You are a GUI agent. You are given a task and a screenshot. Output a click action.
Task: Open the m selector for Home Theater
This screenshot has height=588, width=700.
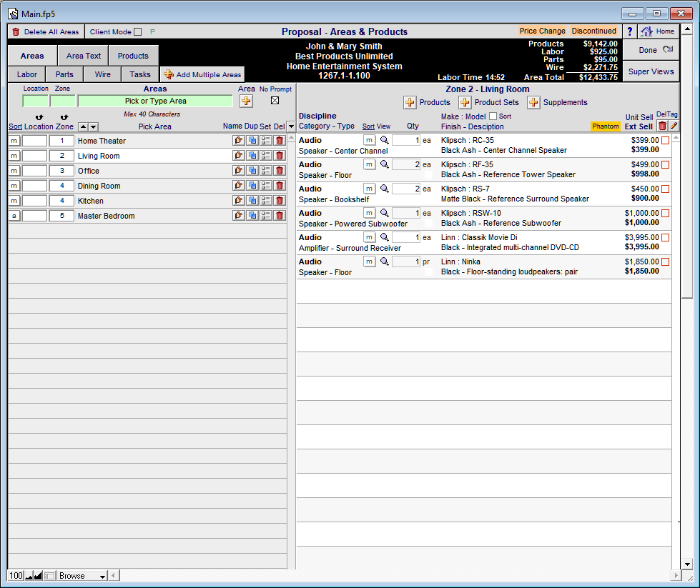pos(14,141)
